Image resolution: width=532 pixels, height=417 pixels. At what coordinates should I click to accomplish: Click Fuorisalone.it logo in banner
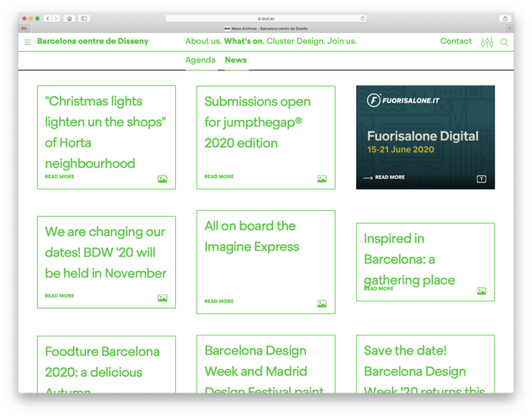coord(403,100)
